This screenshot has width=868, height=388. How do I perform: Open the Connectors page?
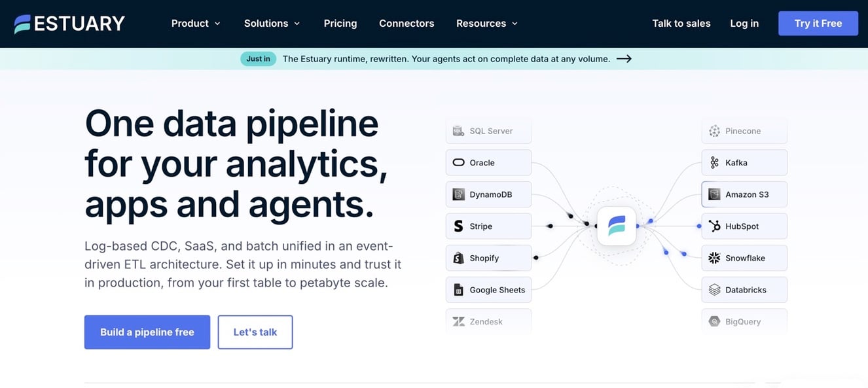tap(407, 24)
